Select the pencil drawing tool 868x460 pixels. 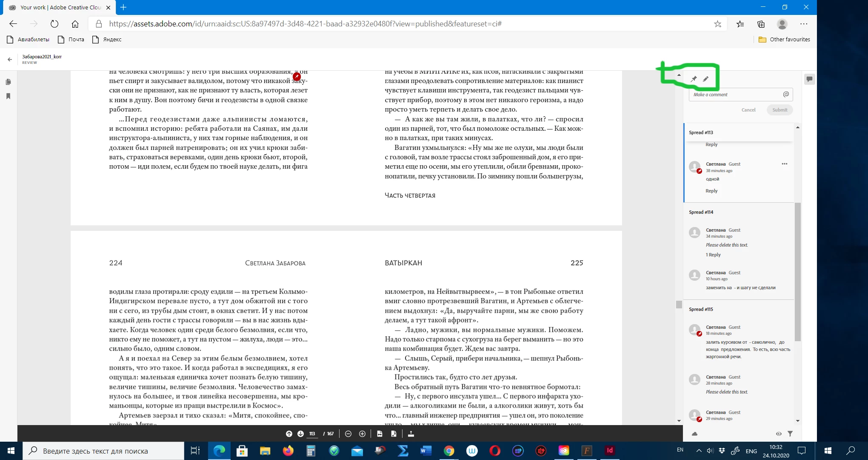706,79
